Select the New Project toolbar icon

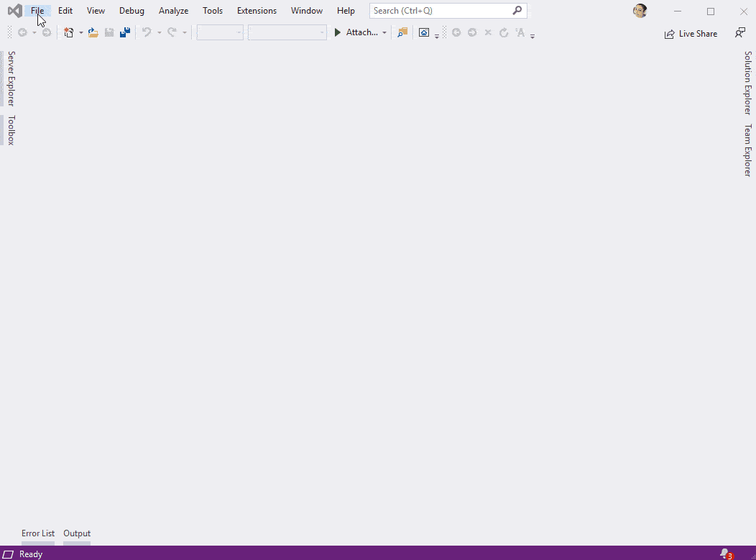click(x=68, y=32)
